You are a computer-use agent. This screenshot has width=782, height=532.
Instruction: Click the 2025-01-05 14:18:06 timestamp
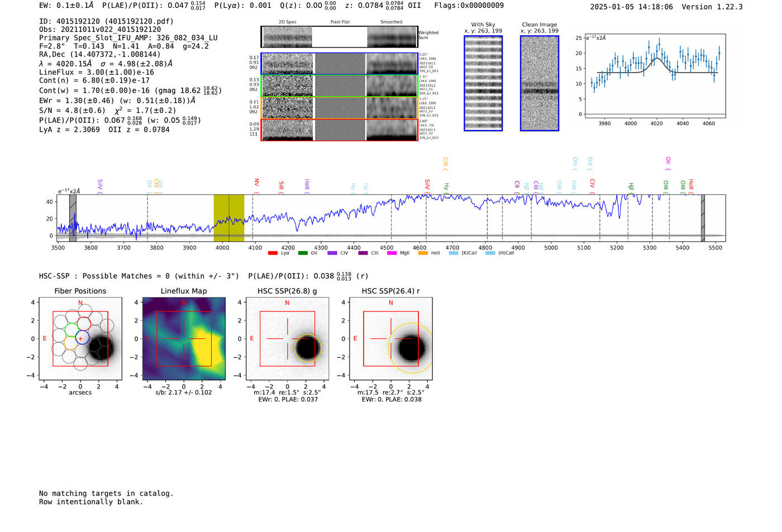(632, 7)
